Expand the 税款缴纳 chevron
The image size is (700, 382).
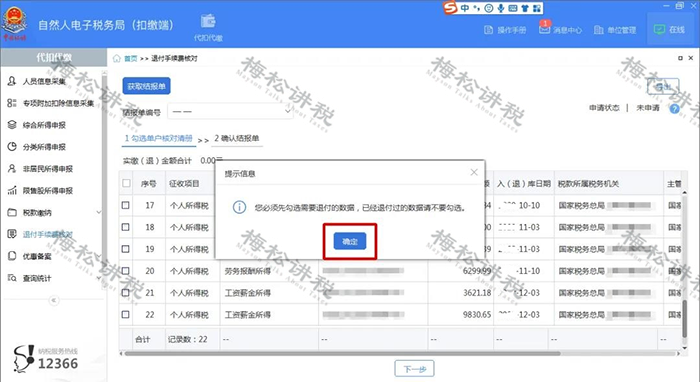click(x=99, y=212)
